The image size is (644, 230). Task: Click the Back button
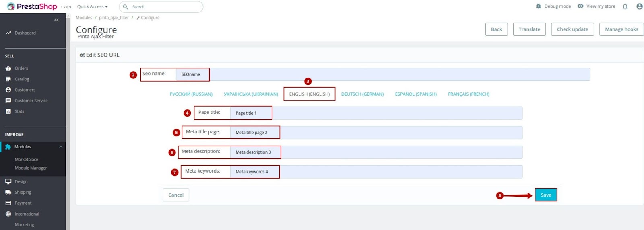pyautogui.click(x=496, y=29)
